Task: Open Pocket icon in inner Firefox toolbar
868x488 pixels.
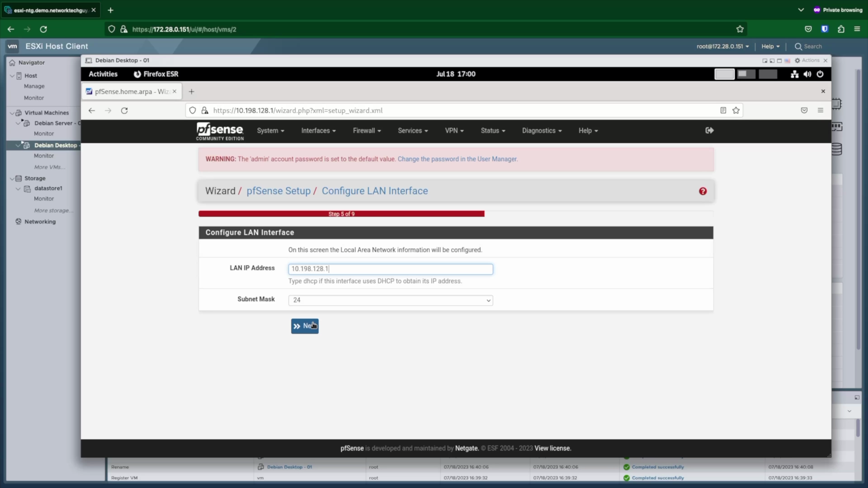Action: pos(804,110)
